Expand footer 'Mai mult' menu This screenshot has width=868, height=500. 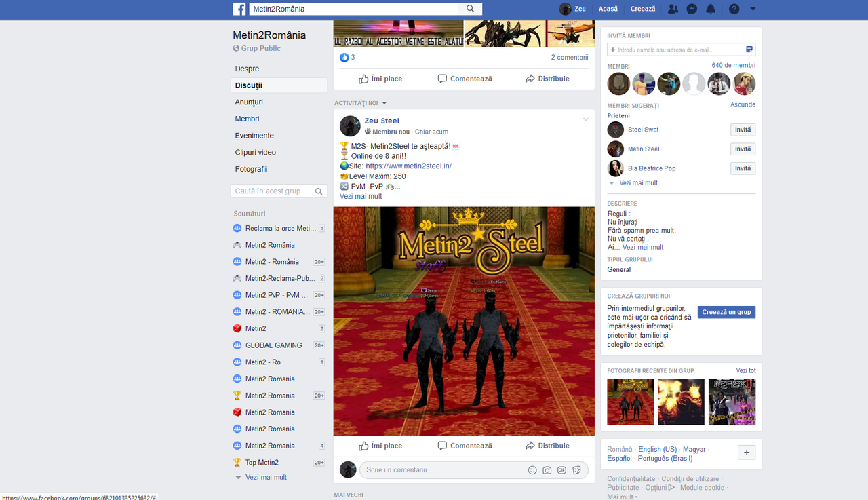click(622, 497)
